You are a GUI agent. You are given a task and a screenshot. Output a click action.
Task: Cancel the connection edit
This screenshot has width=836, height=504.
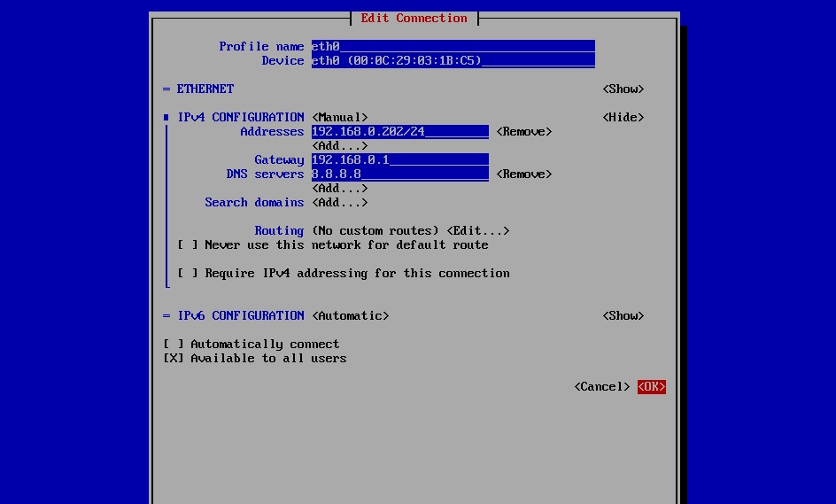602,387
